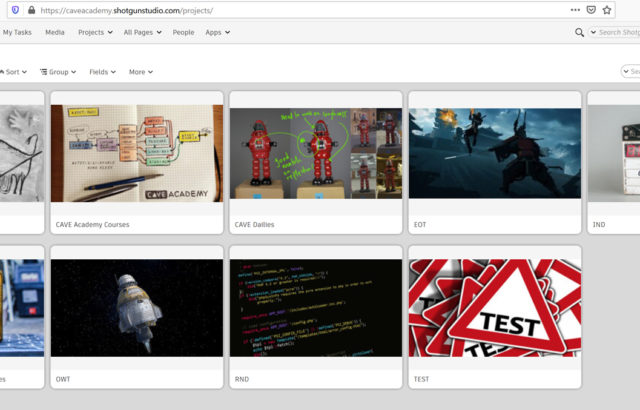Open the Sort options menu
The height and width of the screenshot is (410, 640).
[14, 72]
